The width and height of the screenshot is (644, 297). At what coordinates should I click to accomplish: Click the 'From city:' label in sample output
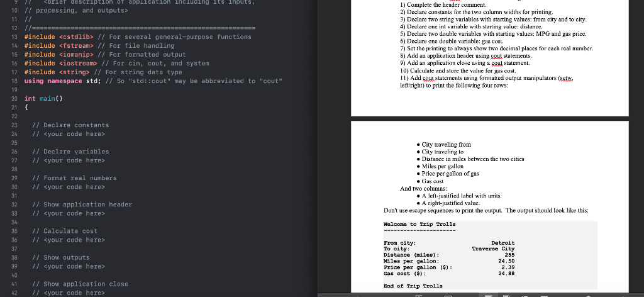pos(399,243)
